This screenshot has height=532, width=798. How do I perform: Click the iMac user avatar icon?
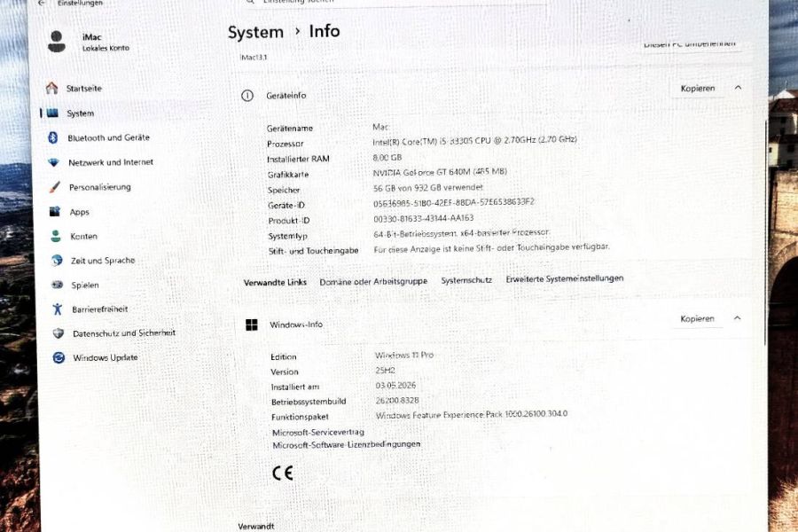click(x=57, y=42)
